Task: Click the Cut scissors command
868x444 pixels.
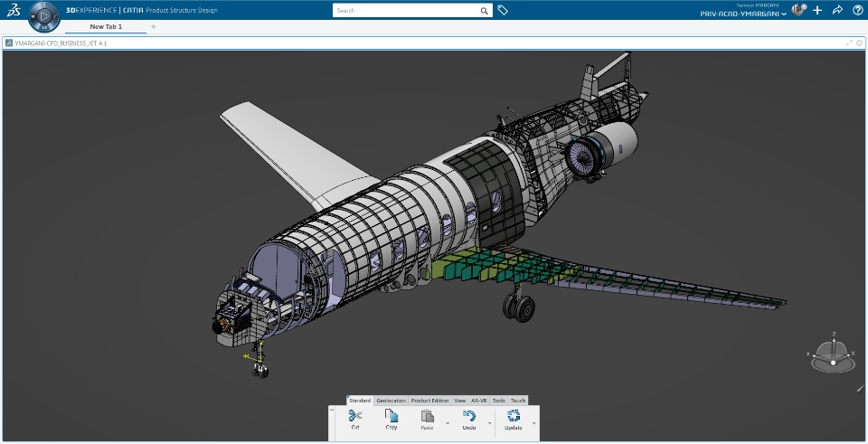Action: (x=355, y=419)
